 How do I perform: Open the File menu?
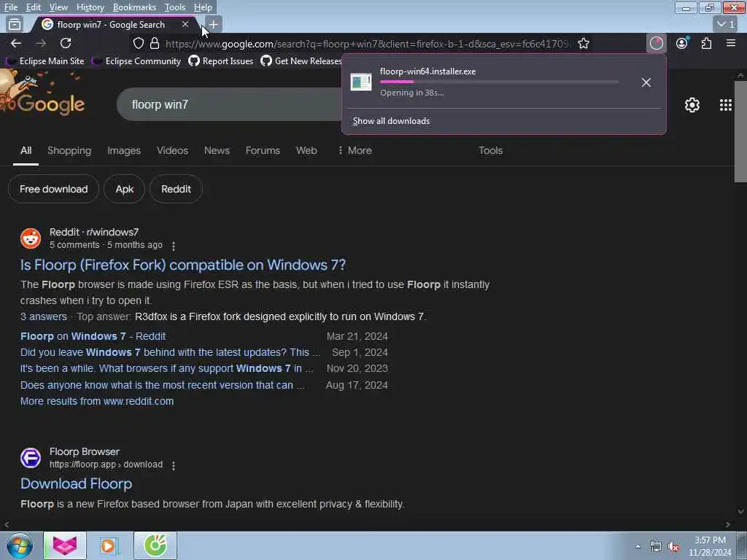[10, 7]
